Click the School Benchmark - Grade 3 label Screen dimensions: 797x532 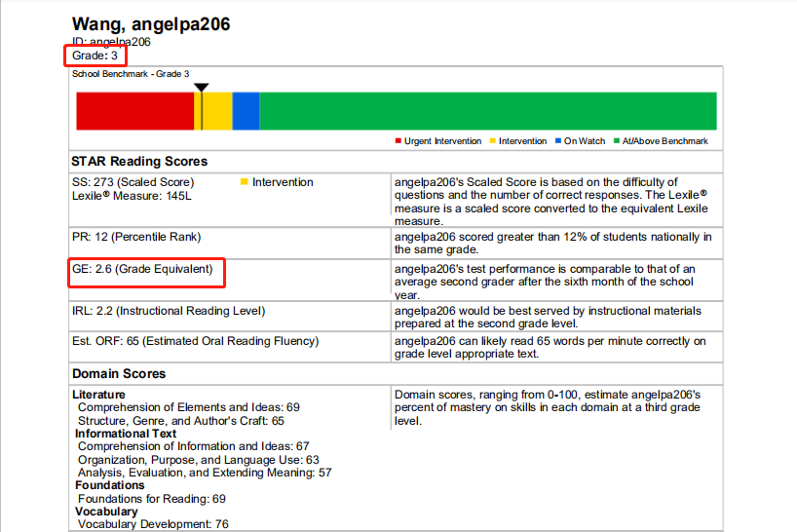tap(131, 74)
